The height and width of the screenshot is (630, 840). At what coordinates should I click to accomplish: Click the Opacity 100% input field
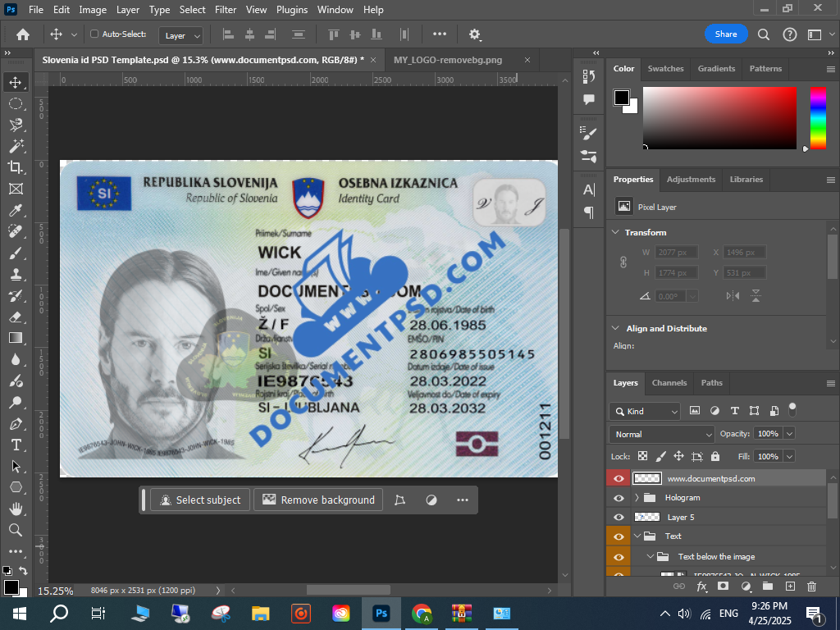coord(768,433)
